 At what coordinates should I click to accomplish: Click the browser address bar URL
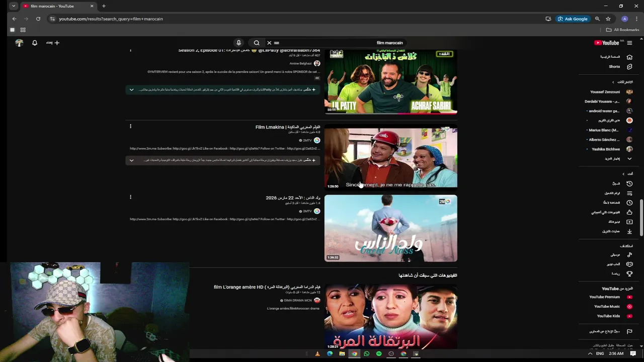tap(111, 19)
